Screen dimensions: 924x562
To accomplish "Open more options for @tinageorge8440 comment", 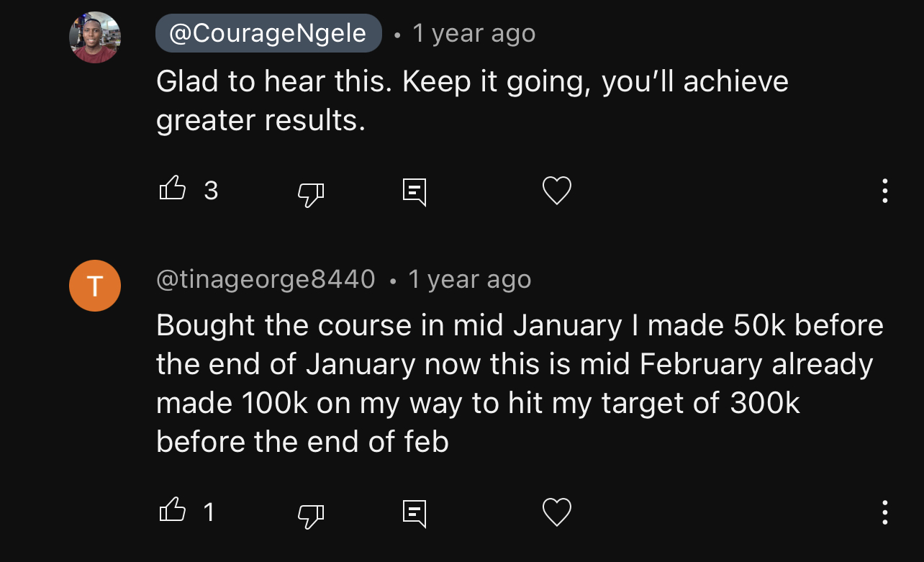I will click(x=884, y=512).
